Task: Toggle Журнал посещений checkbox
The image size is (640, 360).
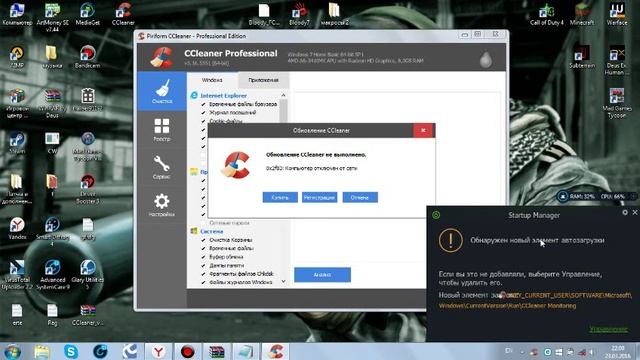Action: [x=203, y=113]
